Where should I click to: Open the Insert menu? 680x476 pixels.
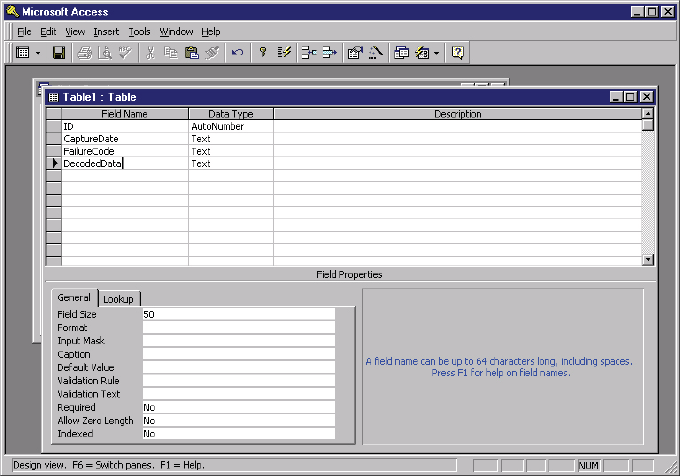click(106, 32)
